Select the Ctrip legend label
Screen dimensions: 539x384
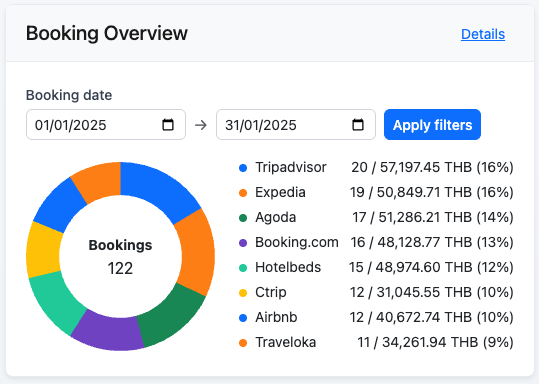271,292
